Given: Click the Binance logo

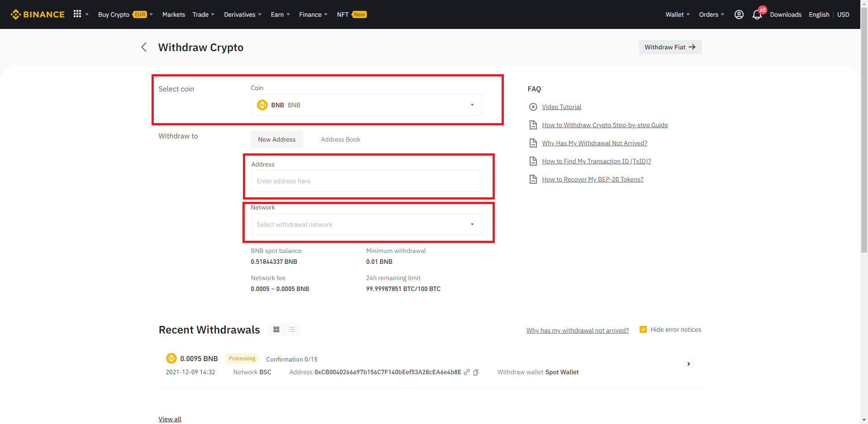Looking at the screenshot, I should click(x=38, y=14).
